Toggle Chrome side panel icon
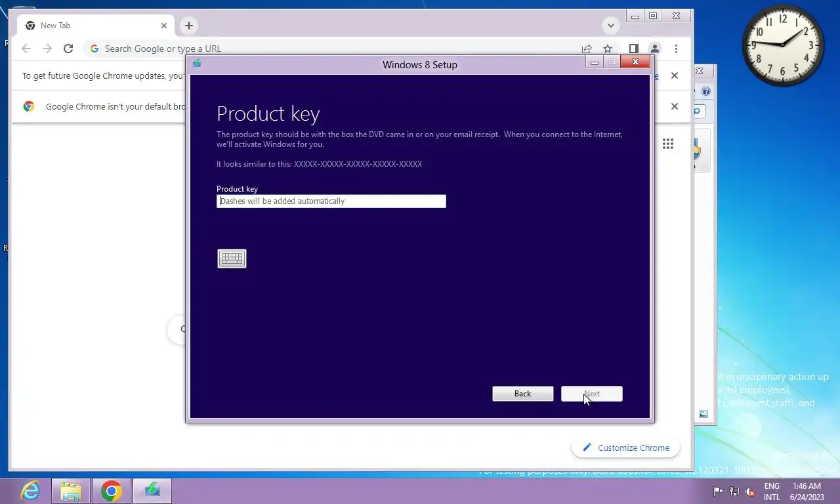The image size is (840, 504). click(x=633, y=49)
